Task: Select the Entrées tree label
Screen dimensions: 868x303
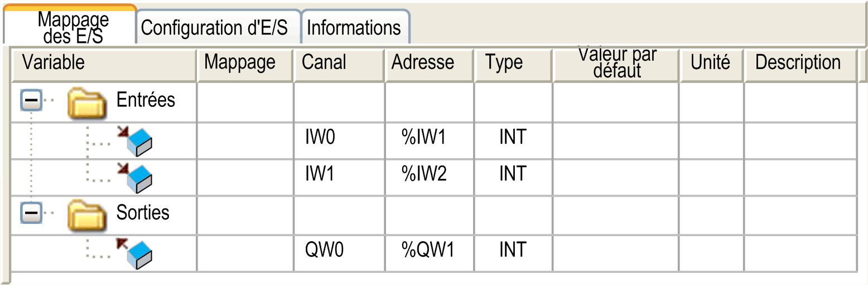Action: tap(146, 100)
